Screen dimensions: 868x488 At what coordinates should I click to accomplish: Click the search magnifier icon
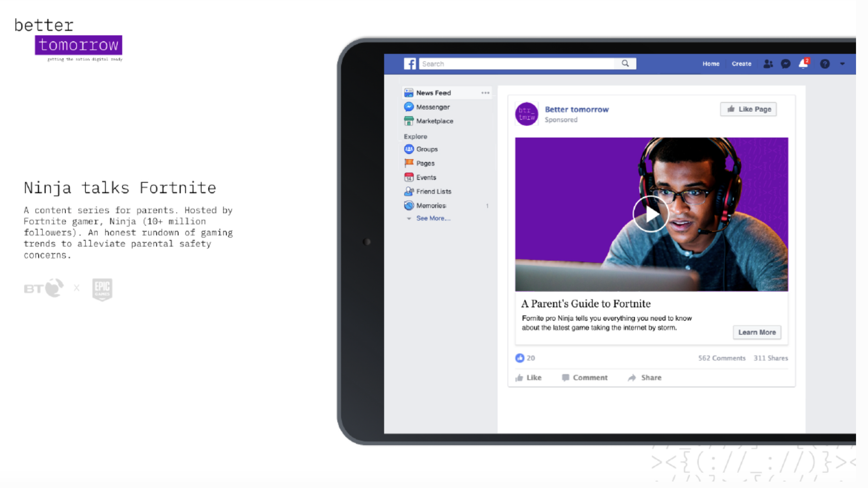point(625,63)
